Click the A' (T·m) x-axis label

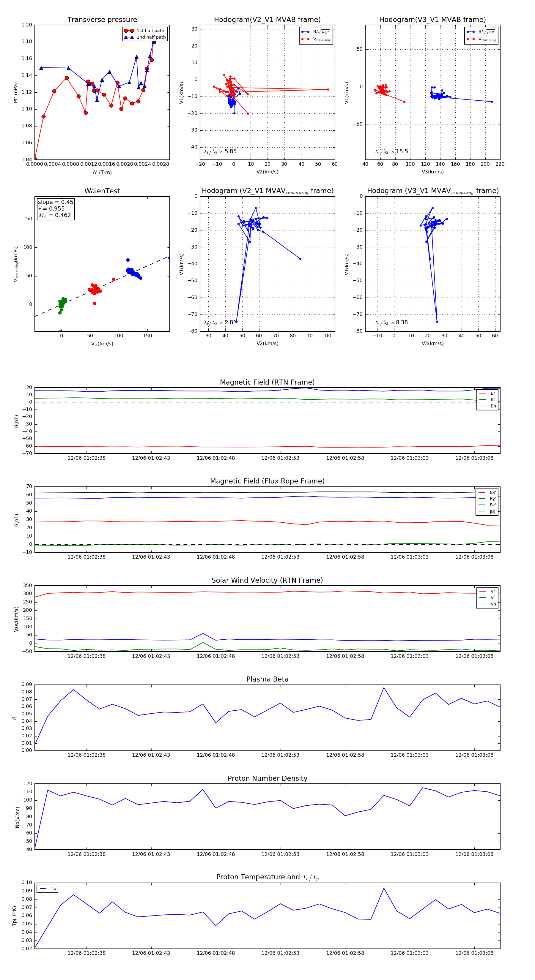pyautogui.click(x=102, y=172)
